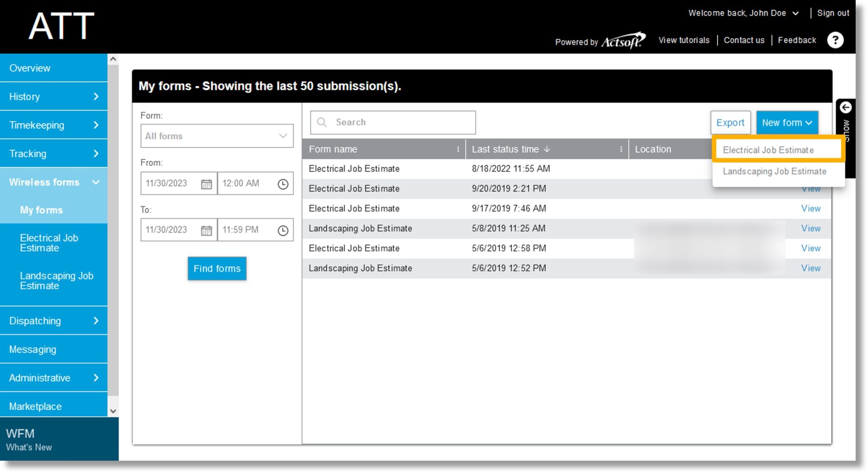This screenshot has width=868, height=473.
Task: Click the search magnifier icon
Action: (x=322, y=122)
